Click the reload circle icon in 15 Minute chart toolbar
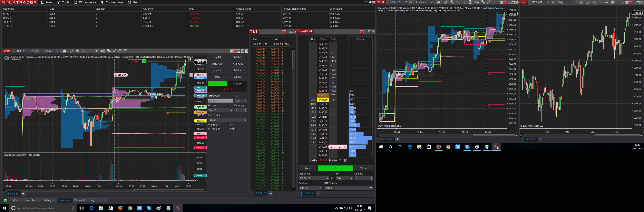Screen dimensions: 644x212 point(120,51)
